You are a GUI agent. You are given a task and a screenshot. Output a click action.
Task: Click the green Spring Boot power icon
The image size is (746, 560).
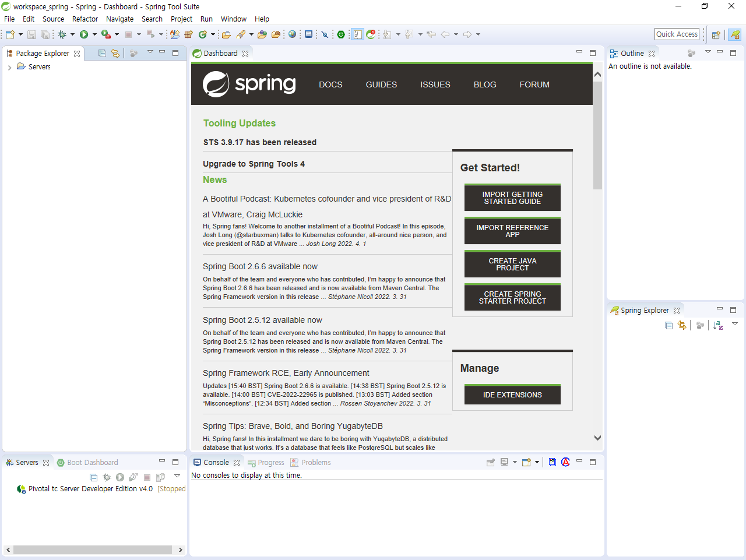pos(341,34)
